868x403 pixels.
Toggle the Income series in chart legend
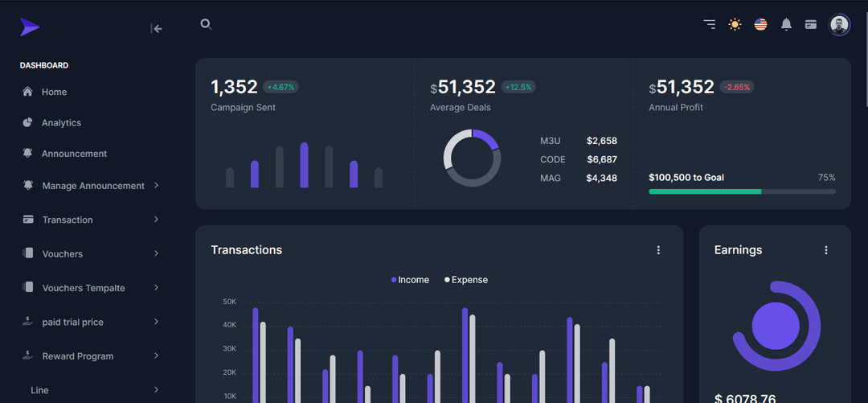coord(410,280)
